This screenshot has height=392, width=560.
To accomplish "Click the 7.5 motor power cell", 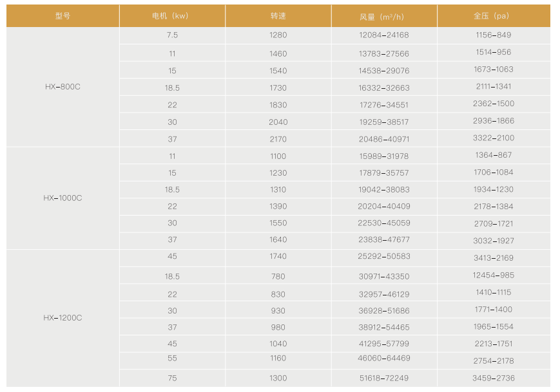I will tap(172, 35).
